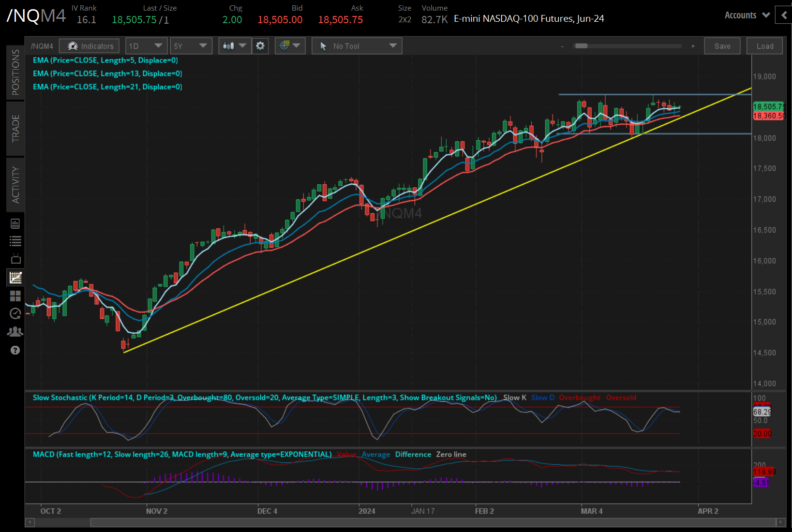
Task: Open the chart settings gear
Action: (x=260, y=45)
